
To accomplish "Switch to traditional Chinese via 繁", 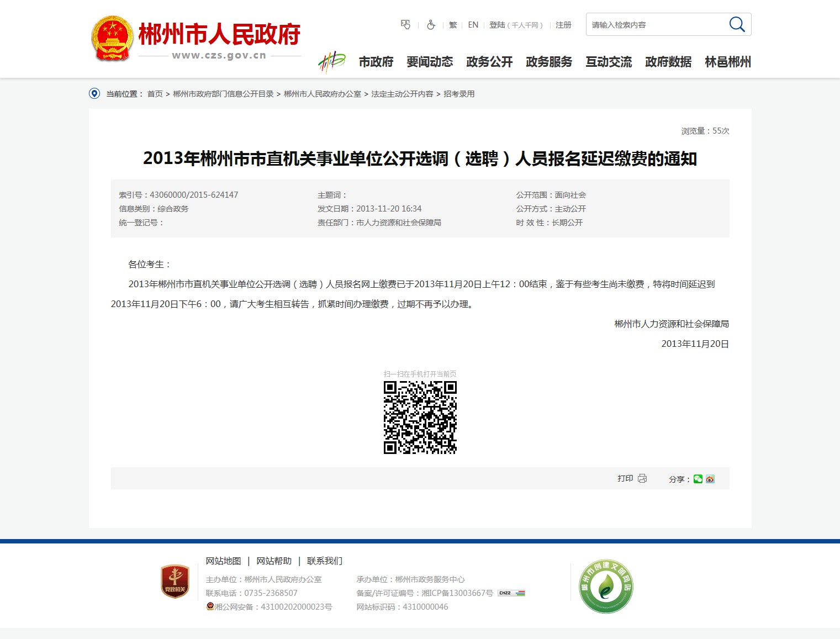I will click(x=453, y=25).
